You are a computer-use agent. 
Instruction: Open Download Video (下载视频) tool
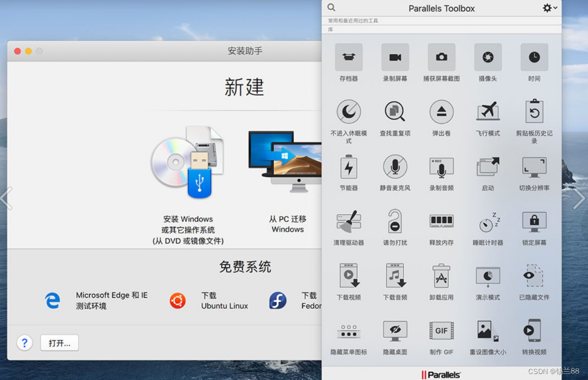(349, 276)
